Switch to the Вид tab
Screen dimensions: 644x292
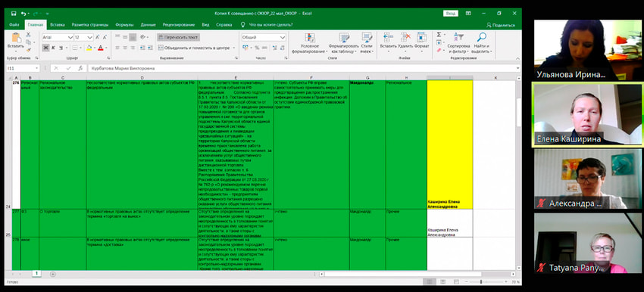(206, 25)
